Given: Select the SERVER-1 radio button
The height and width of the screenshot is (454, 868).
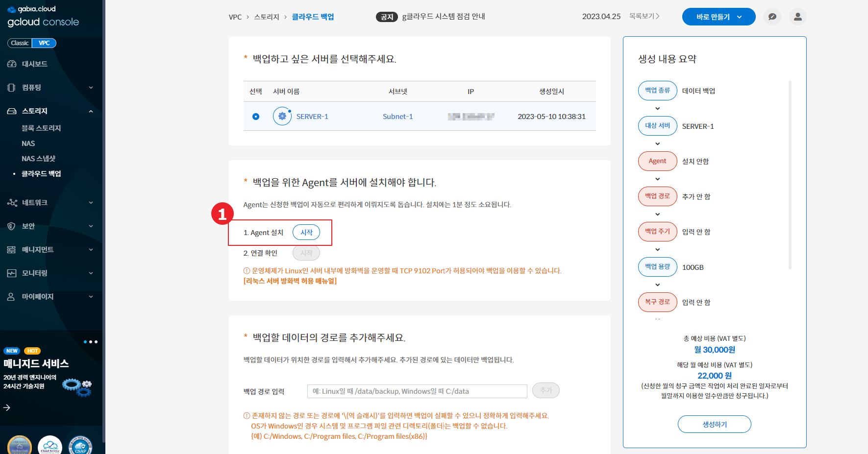Looking at the screenshot, I should 256,117.
